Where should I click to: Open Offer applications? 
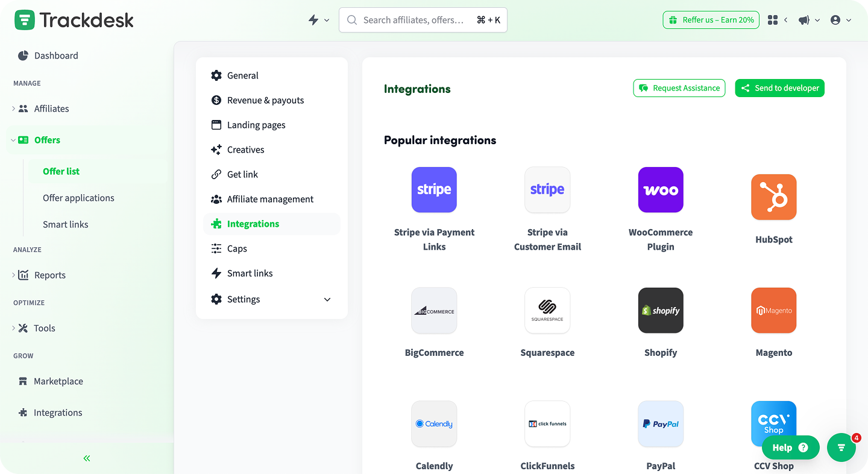pyautogui.click(x=78, y=198)
